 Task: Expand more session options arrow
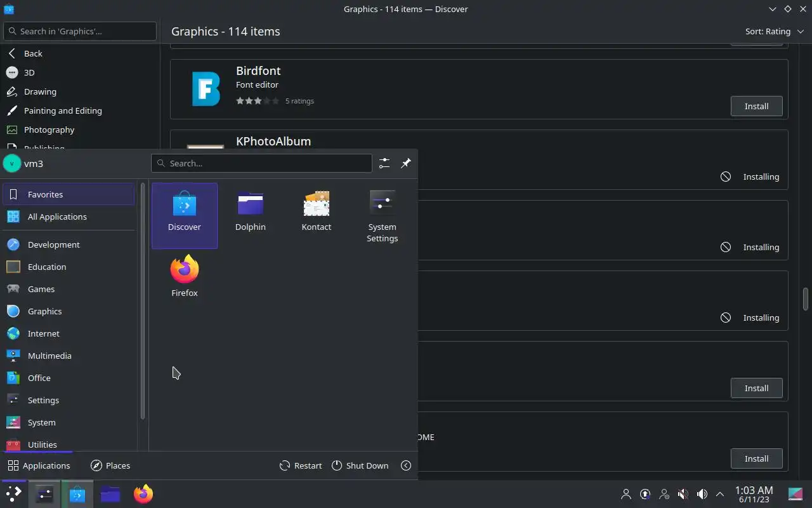coord(406,465)
